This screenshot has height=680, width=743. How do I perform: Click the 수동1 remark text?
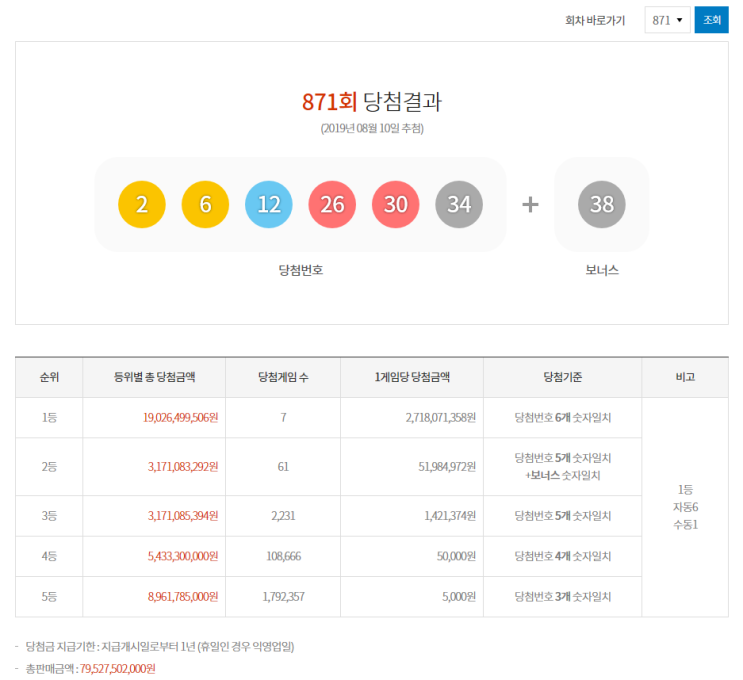(685, 525)
